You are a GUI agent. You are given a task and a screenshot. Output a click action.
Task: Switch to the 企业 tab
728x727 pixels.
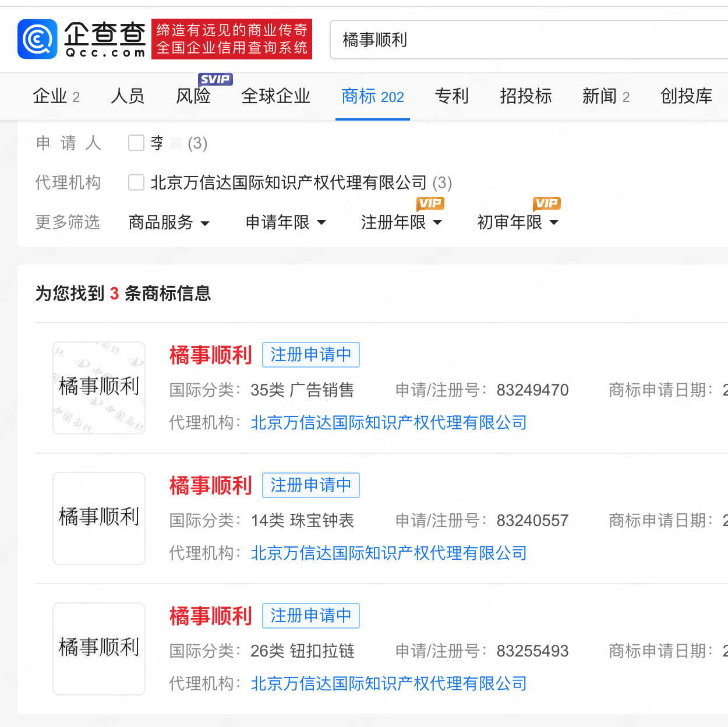(x=56, y=96)
